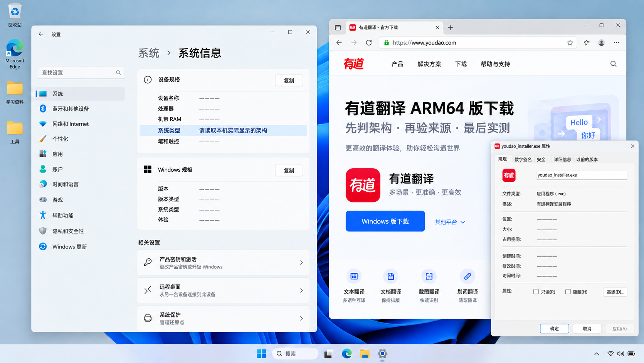The height and width of the screenshot is (363, 644).
Task: Open Microsoft Edge desktop shortcut
Action: tap(15, 54)
